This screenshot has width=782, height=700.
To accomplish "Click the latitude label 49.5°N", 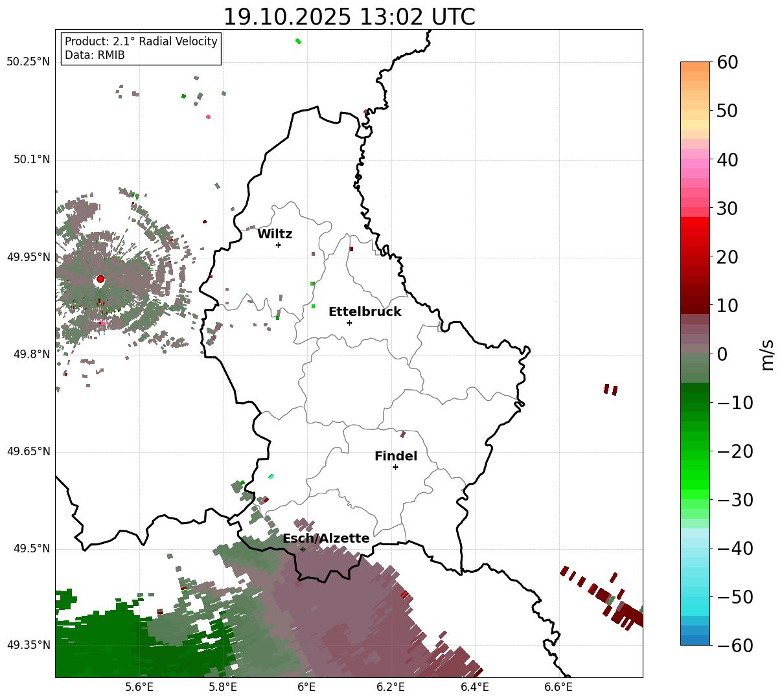I will pos(32,548).
